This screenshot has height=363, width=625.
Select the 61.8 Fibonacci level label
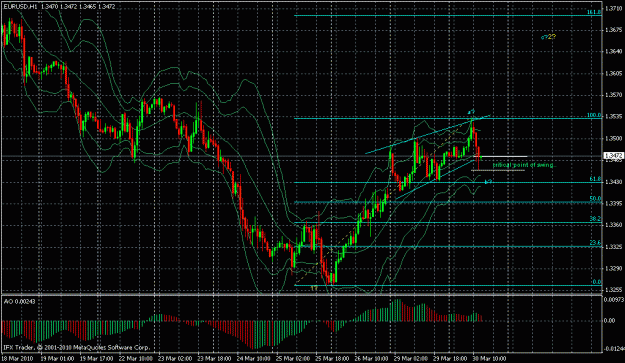click(x=595, y=179)
